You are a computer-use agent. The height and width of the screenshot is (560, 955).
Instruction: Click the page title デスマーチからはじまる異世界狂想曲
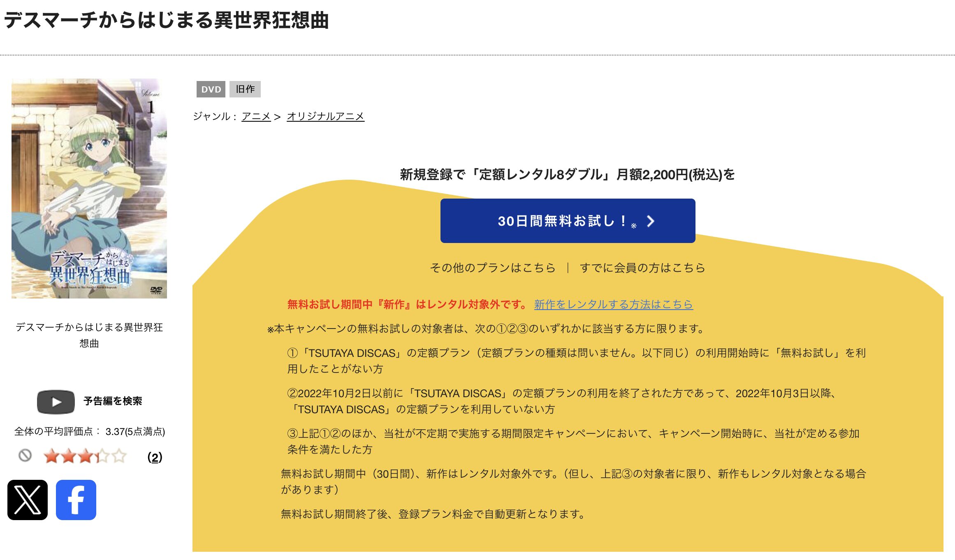pyautogui.click(x=167, y=20)
